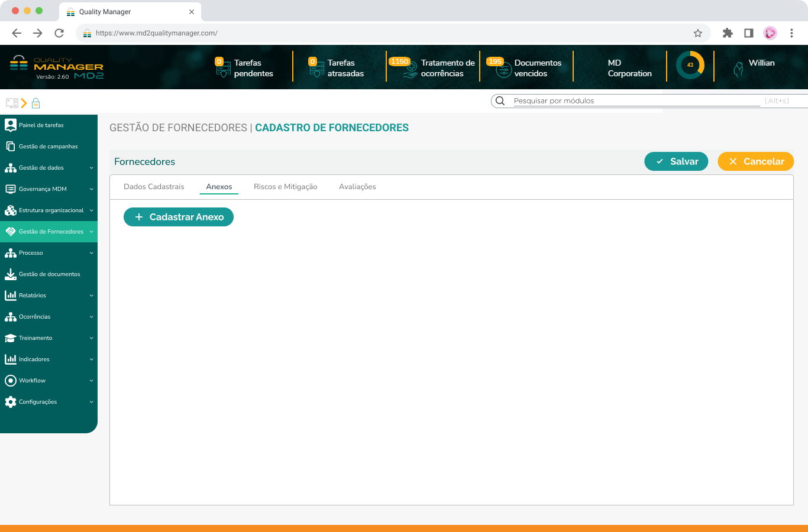Collapse the left sidebar panel

pos(11,102)
